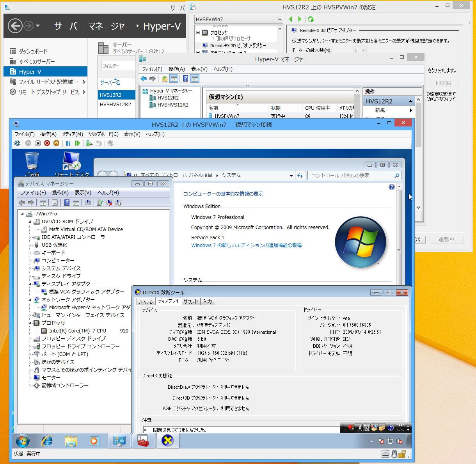Click フィルター input in Server Manager
Screen dimensions: 476x464
pyautogui.click(x=118, y=66)
